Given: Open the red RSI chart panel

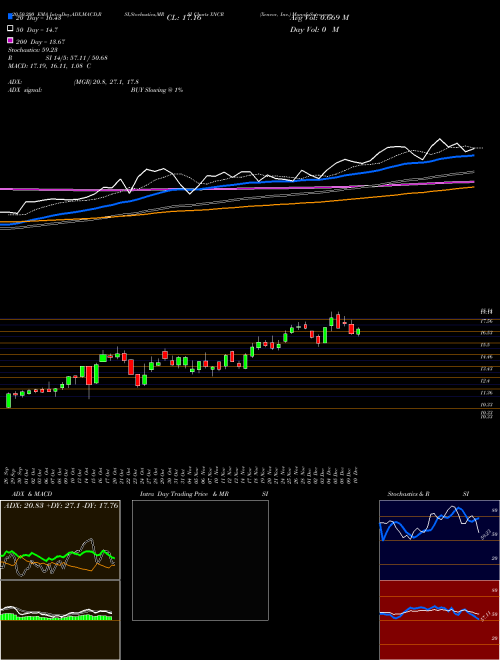Looking at the screenshot, I should 439,620.
